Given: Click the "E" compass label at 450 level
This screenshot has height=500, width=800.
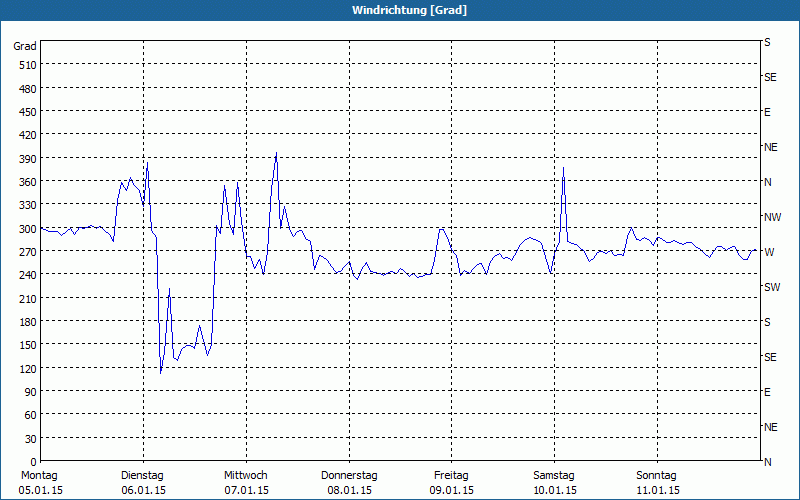Looking at the screenshot, I should pos(767,112).
